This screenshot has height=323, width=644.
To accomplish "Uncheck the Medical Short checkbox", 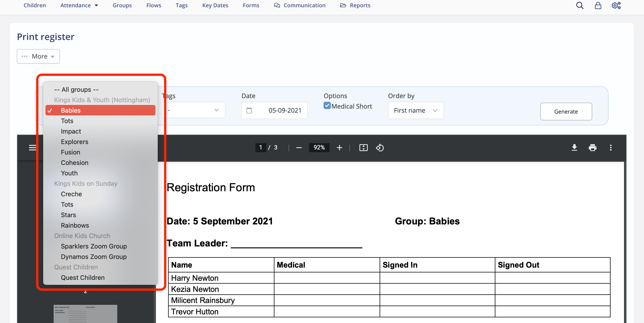I will (x=327, y=106).
